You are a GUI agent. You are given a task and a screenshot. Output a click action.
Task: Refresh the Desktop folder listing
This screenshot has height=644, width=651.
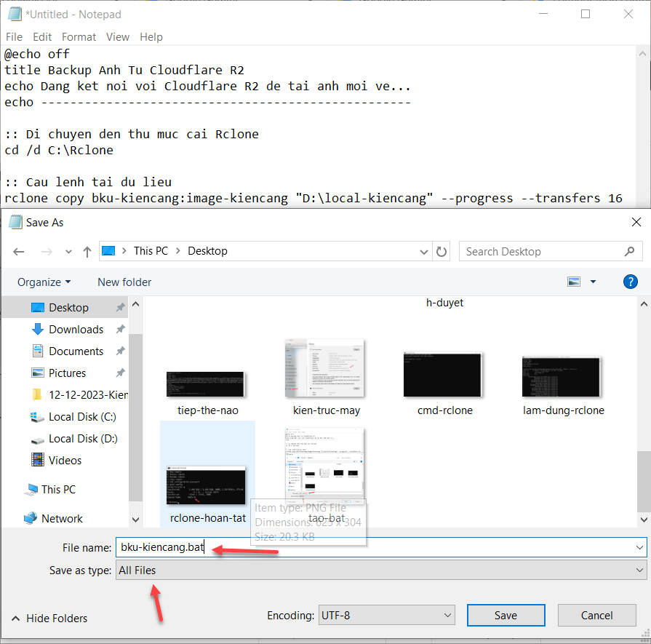442,252
